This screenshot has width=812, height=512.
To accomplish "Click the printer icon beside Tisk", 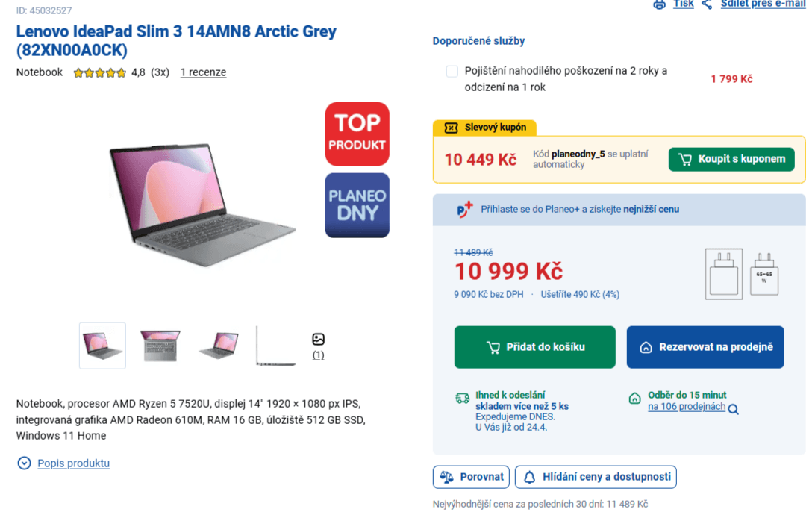I will 659,4.
